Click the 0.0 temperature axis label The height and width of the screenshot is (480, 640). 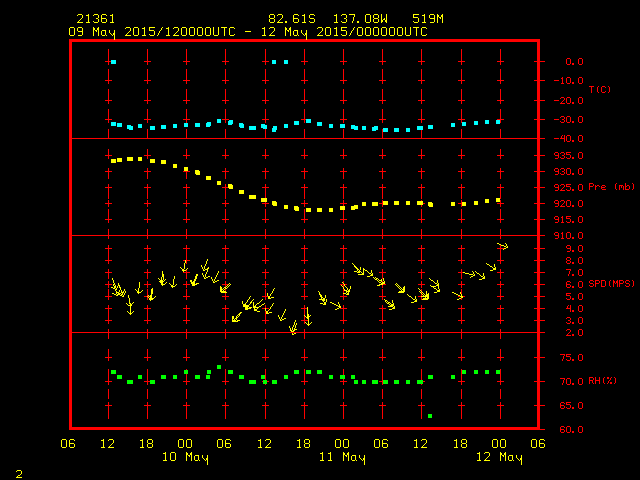[574, 62]
